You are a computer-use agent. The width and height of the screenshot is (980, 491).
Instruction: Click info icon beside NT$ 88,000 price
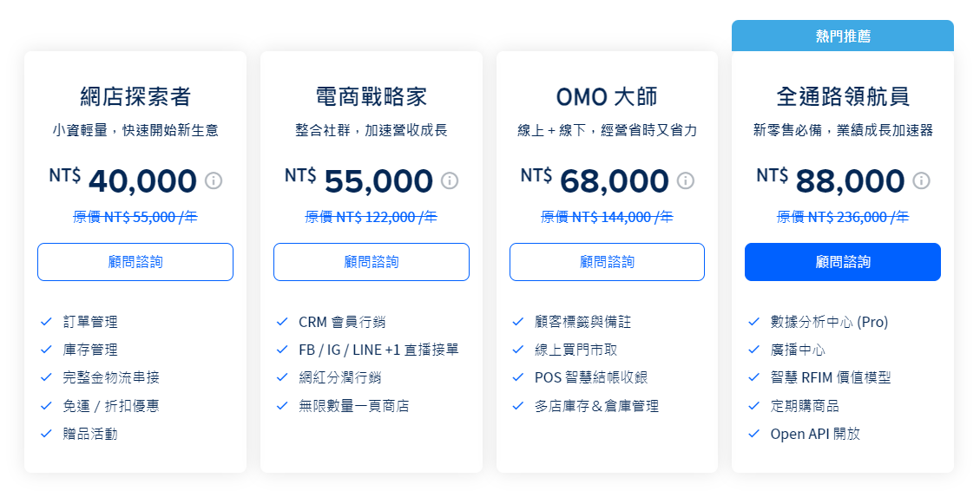[x=922, y=180]
